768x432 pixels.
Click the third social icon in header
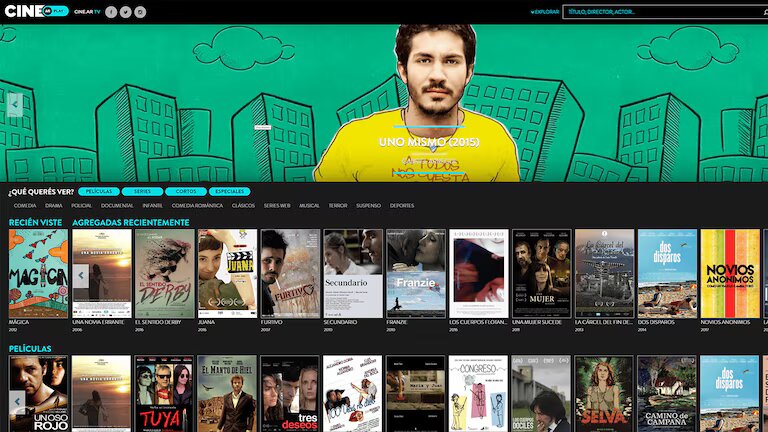point(140,12)
